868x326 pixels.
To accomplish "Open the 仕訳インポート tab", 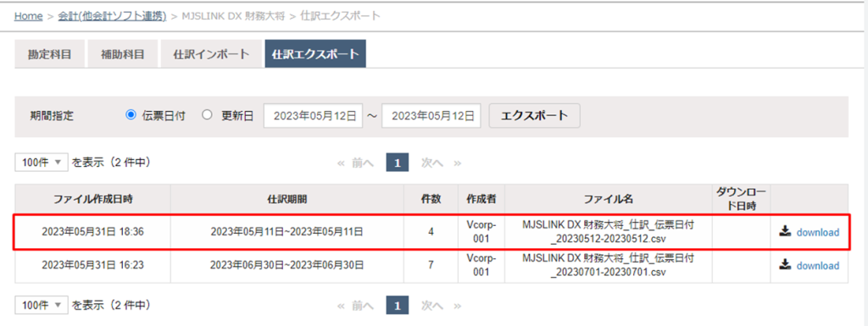I will (211, 54).
